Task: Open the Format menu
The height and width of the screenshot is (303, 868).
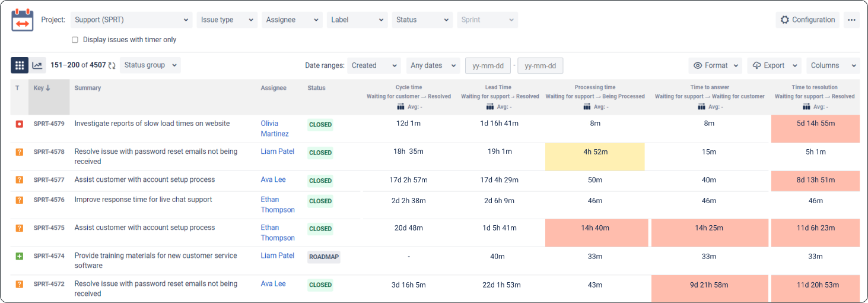Action: click(x=716, y=65)
